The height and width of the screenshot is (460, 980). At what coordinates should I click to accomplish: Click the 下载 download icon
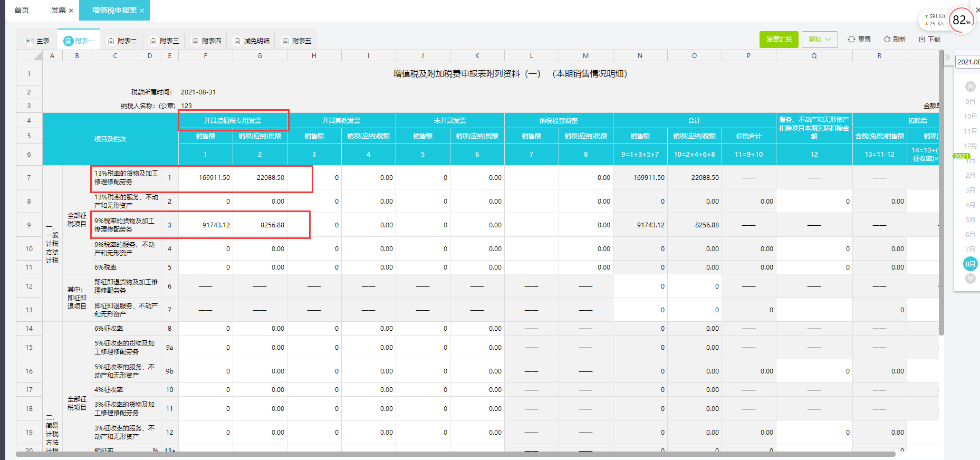[922, 40]
